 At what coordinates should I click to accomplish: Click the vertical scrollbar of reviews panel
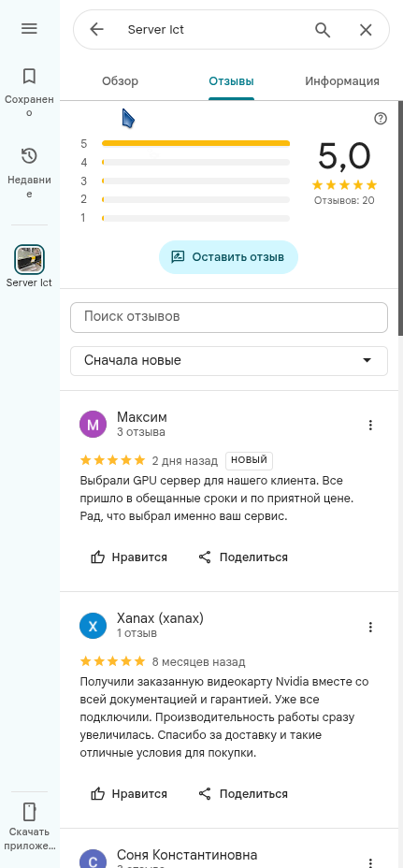click(x=401, y=218)
